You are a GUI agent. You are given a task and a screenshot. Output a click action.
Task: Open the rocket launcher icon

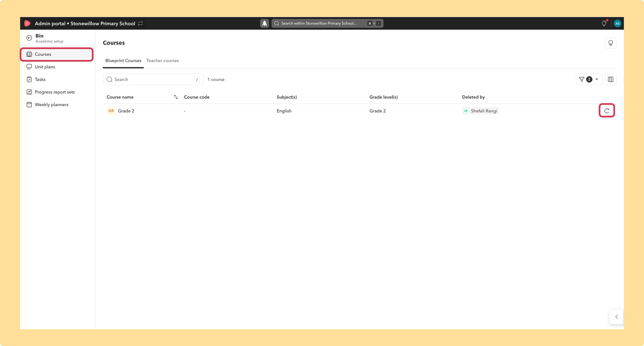264,23
